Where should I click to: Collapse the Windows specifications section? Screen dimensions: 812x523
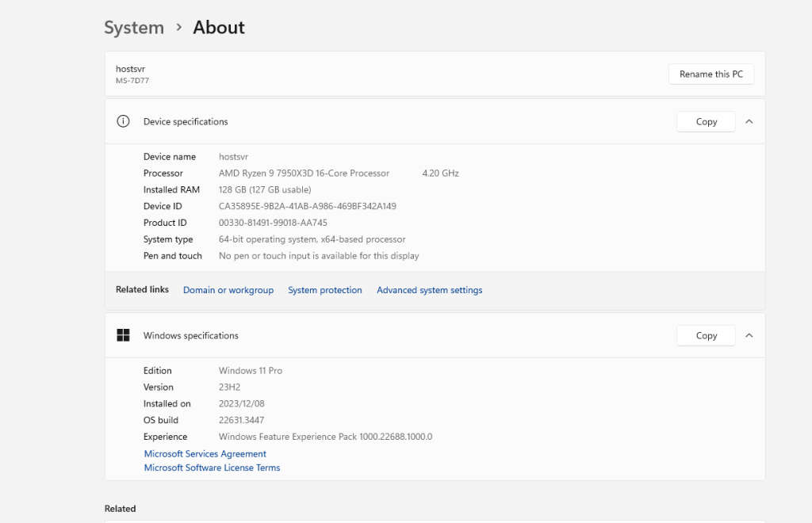[x=749, y=335]
